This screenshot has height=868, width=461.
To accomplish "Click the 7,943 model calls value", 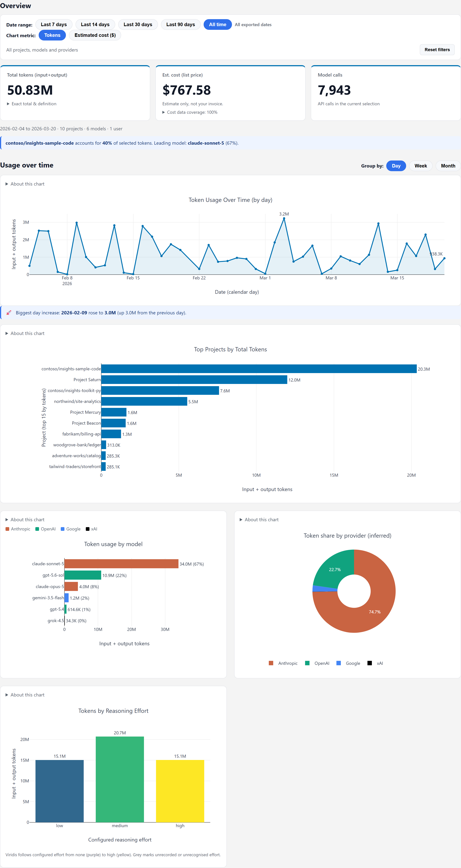I will click(334, 90).
